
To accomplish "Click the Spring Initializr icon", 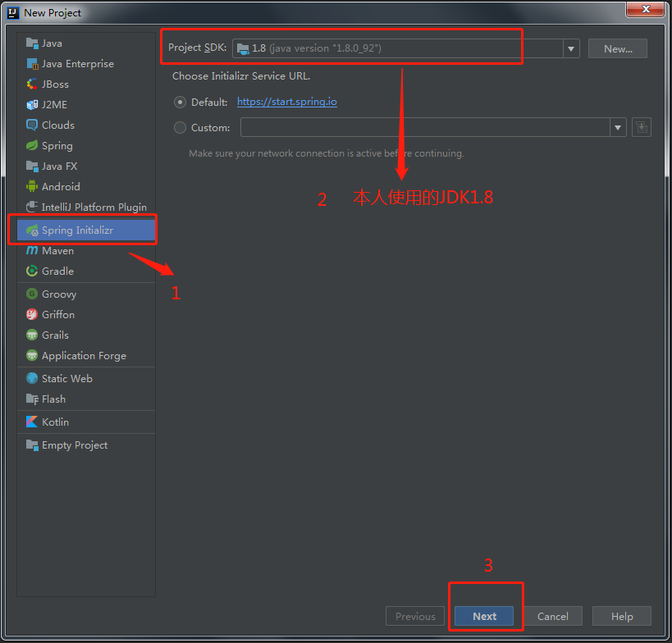I will pos(32,230).
